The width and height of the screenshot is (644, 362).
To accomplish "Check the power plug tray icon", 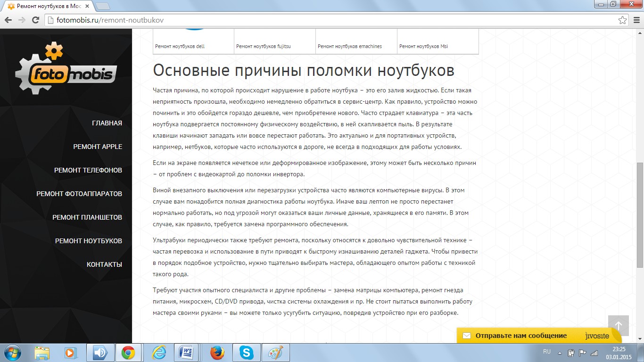I will tap(571, 353).
